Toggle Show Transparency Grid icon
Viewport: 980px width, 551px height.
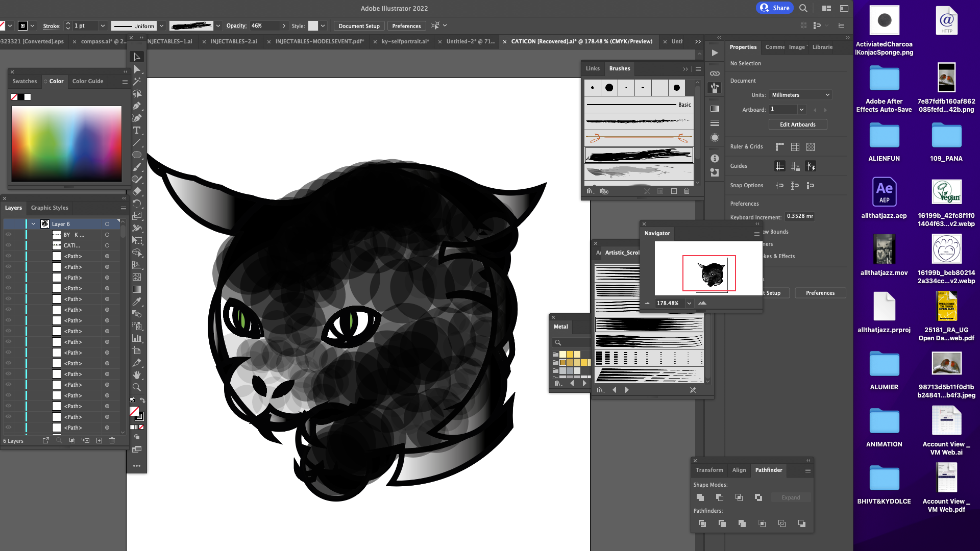pyautogui.click(x=811, y=147)
